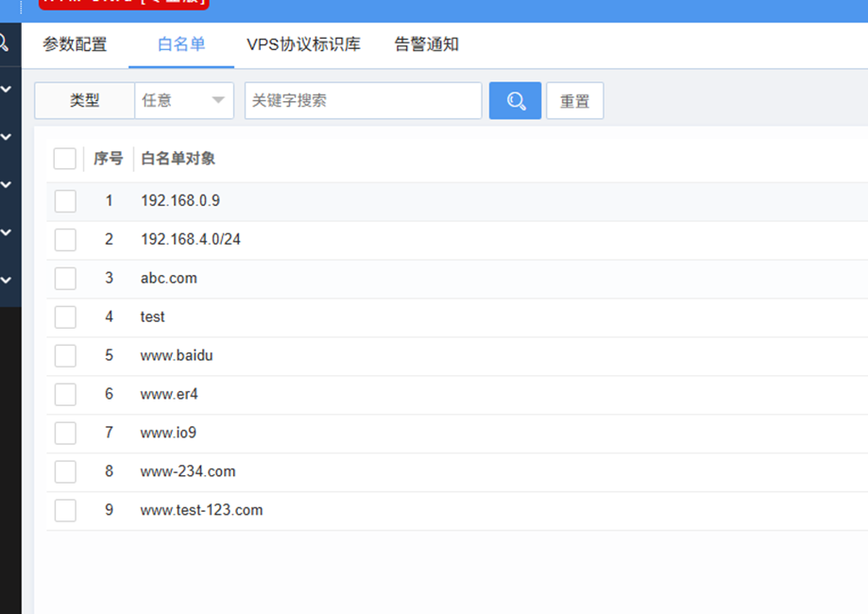The width and height of the screenshot is (868, 614).
Task: Check the box for 192.168.0.9
Action: click(65, 201)
